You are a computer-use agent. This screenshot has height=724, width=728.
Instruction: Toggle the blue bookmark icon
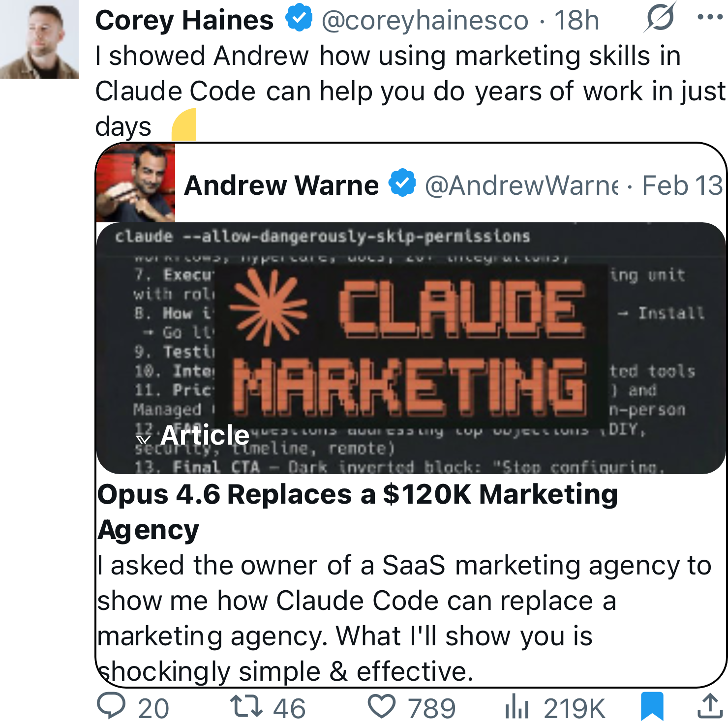[x=652, y=706]
